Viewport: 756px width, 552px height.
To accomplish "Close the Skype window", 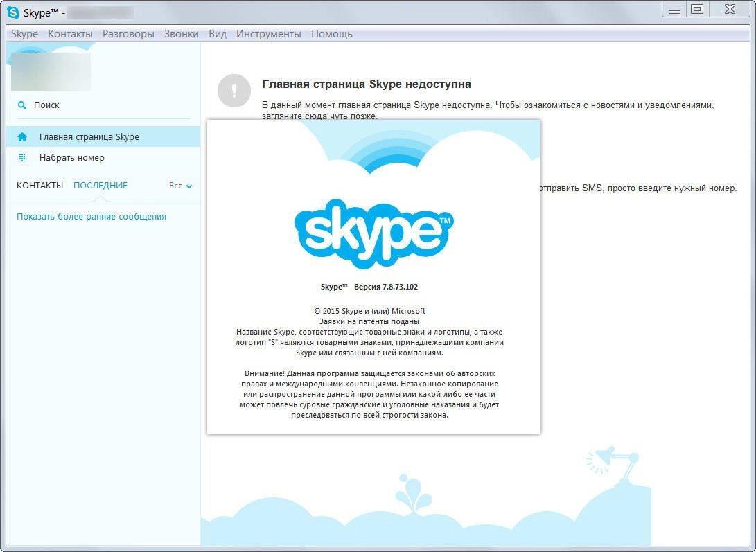I will pyautogui.click(x=730, y=10).
